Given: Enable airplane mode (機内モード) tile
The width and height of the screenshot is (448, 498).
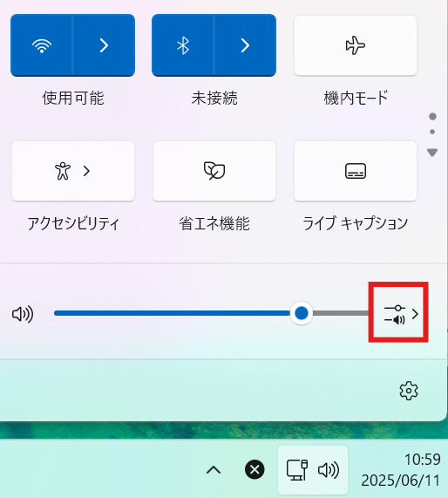Looking at the screenshot, I should (356, 45).
